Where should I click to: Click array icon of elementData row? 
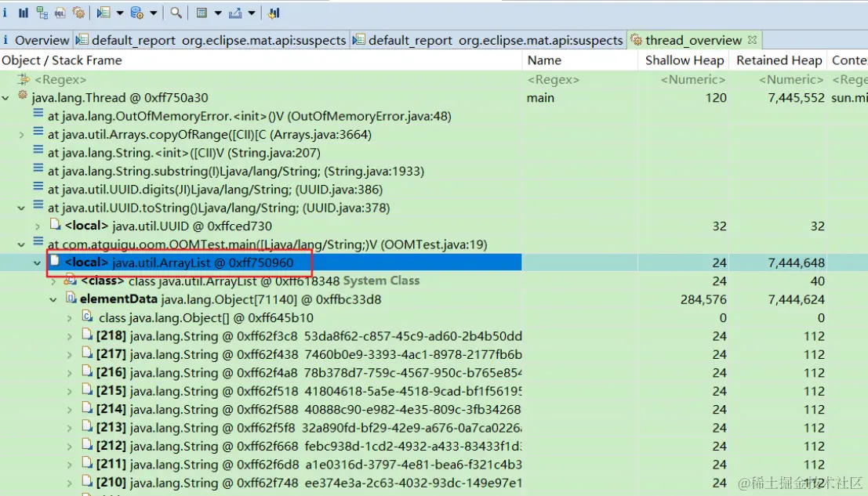(x=71, y=298)
